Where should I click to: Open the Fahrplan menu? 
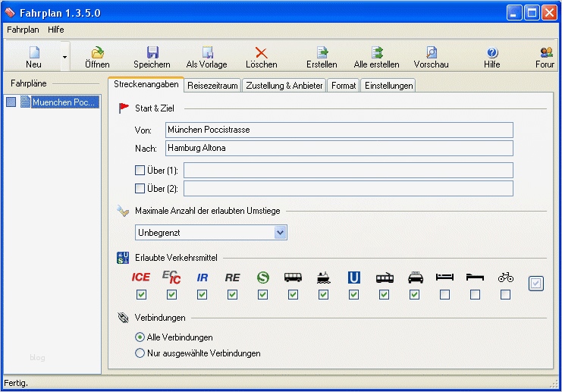[x=23, y=30]
